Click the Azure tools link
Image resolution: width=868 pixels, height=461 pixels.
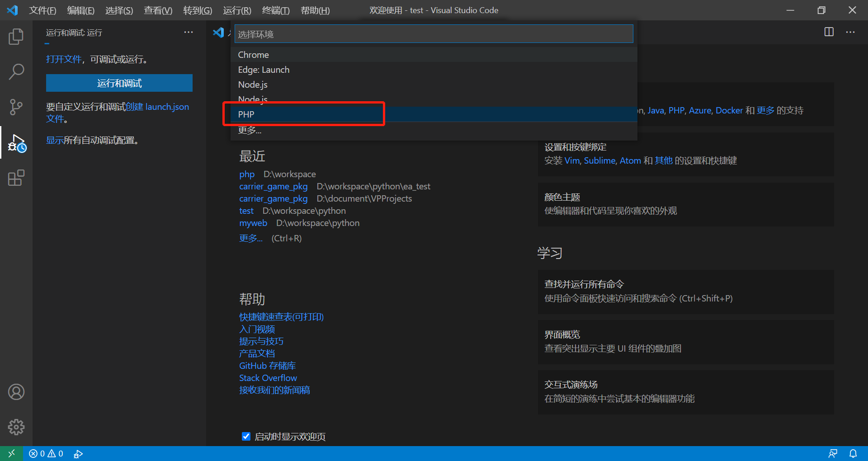[x=699, y=110]
